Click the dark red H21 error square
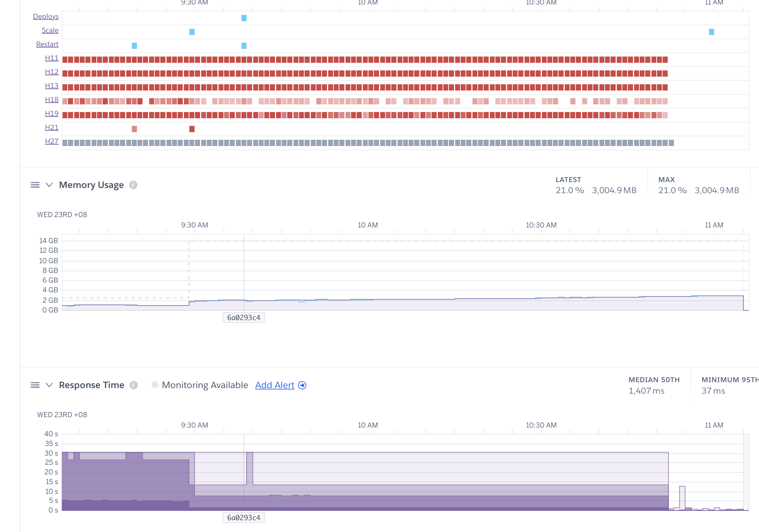 coord(192,129)
